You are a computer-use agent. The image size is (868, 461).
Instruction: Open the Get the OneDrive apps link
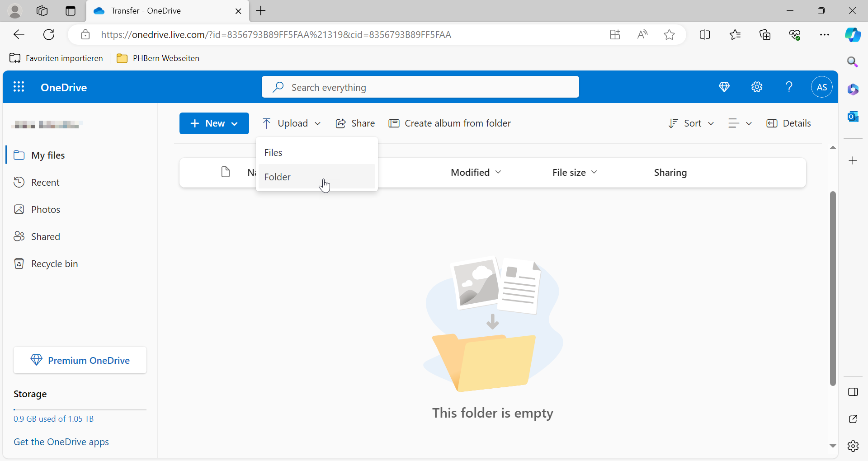[x=61, y=442]
